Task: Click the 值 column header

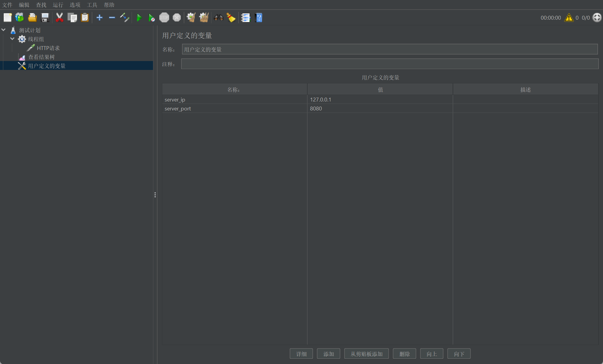Action: point(380,89)
